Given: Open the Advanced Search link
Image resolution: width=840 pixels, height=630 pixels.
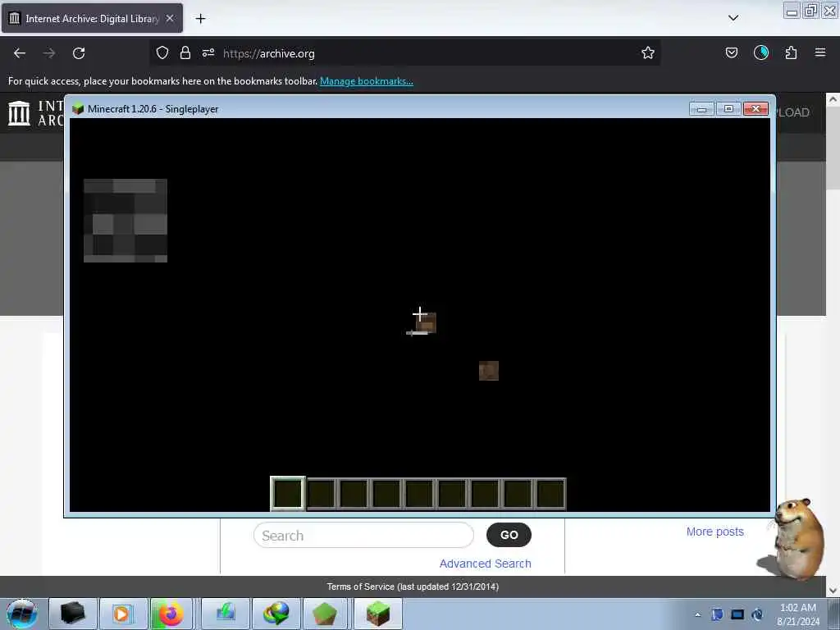Looking at the screenshot, I should [486, 564].
